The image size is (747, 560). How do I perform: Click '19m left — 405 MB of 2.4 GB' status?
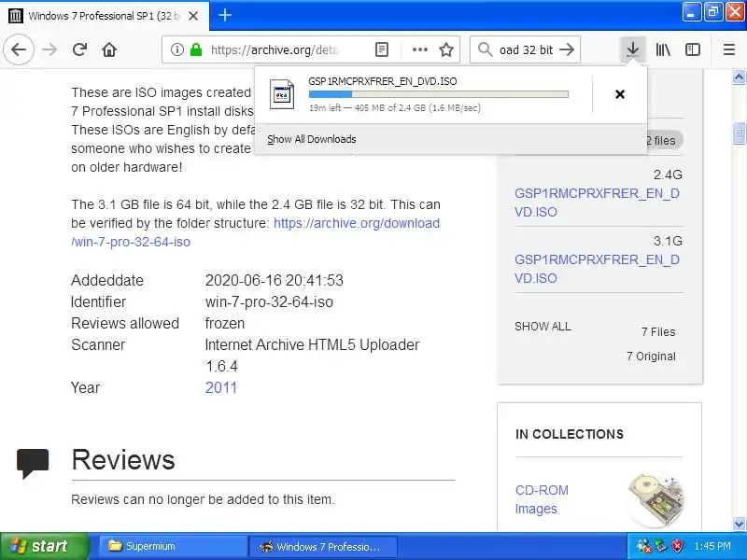coord(394,108)
